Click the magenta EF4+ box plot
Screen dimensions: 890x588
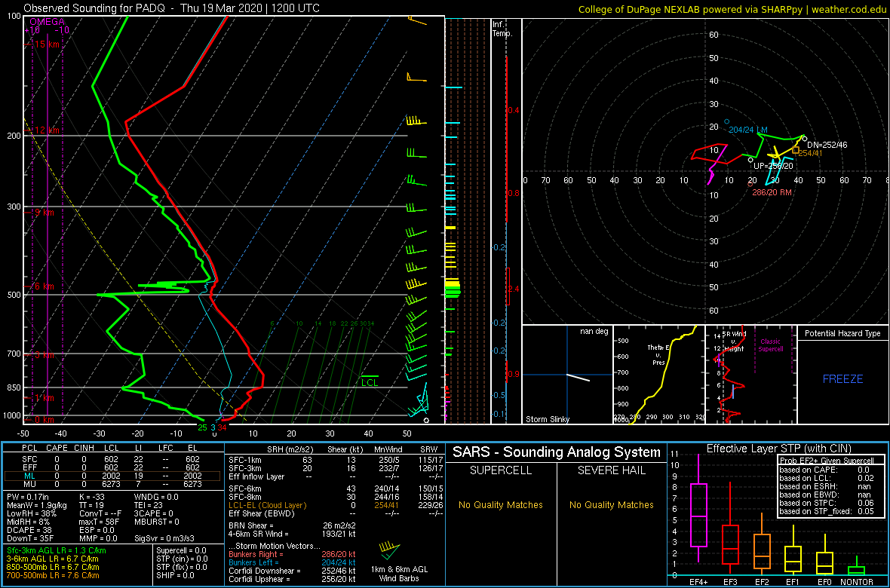(x=698, y=516)
